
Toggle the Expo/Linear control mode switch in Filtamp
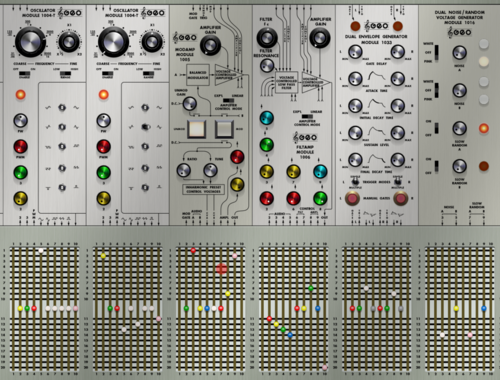[307, 116]
